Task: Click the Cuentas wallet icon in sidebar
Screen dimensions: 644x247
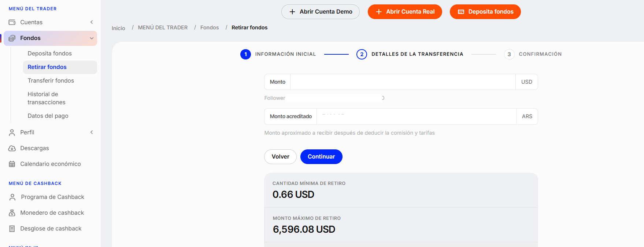Action: point(12,22)
